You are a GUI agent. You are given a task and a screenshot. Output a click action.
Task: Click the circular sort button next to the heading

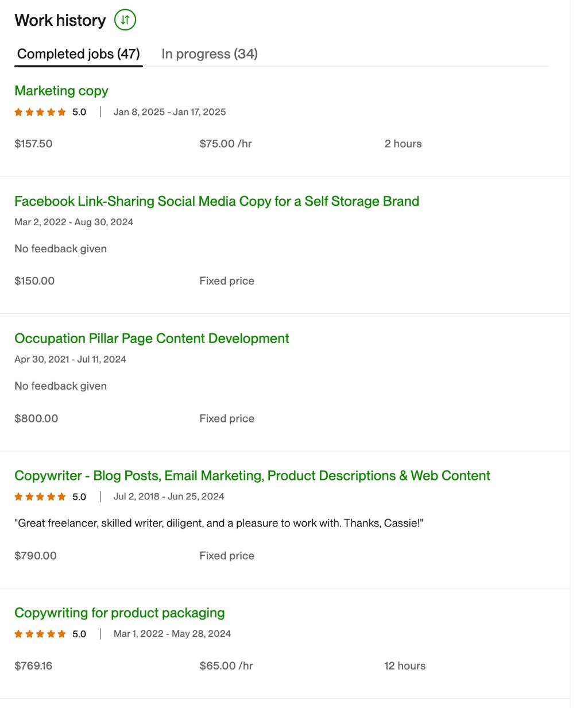(x=125, y=20)
